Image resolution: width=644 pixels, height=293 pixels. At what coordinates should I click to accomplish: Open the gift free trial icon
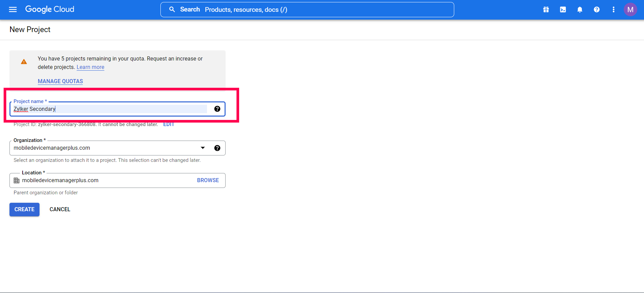click(546, 9)
